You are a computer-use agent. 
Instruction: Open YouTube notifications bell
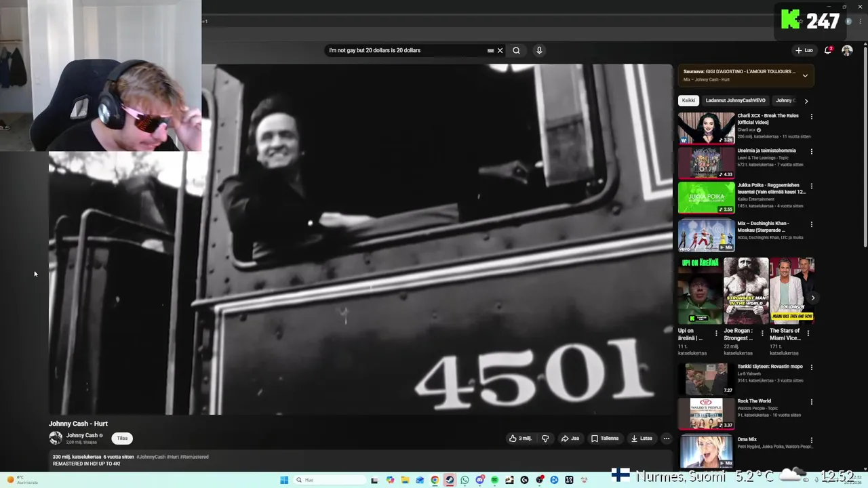coord(828,50)
